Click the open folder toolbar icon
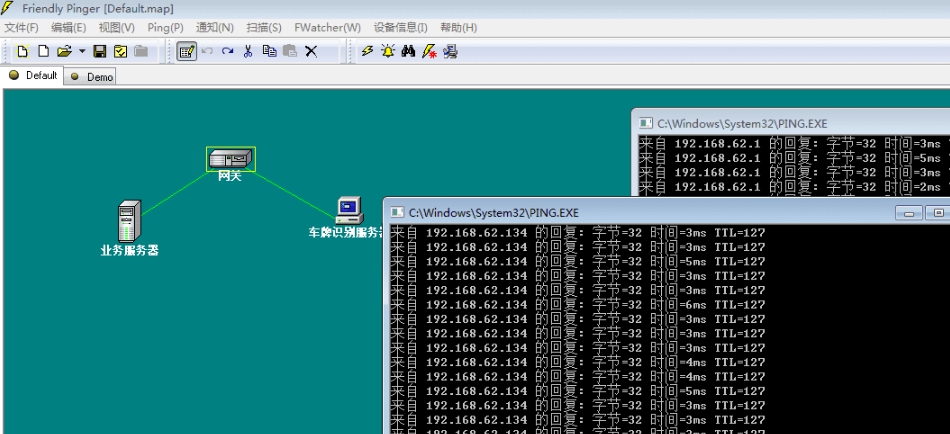 point(64,51)
